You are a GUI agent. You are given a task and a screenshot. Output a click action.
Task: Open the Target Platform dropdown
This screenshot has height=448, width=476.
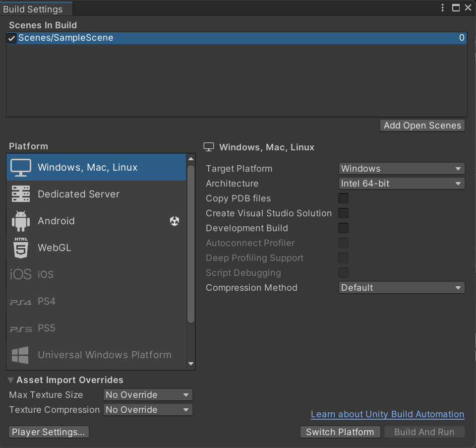point(402,169)
